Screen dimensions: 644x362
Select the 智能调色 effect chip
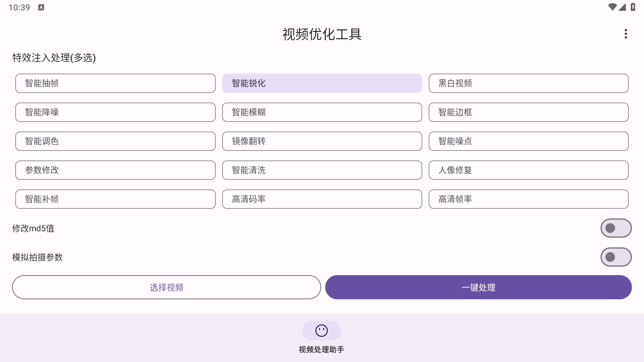(x=115, y=141)
